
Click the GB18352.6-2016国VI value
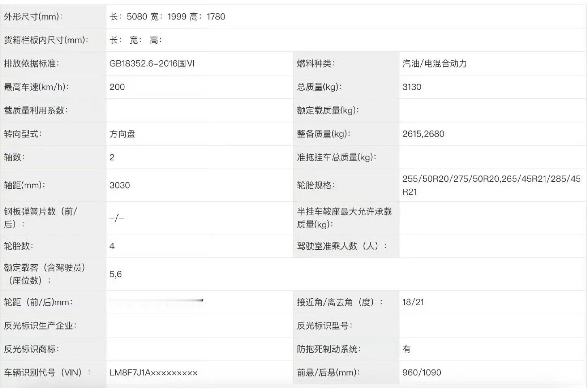click(x=152, y=63)
